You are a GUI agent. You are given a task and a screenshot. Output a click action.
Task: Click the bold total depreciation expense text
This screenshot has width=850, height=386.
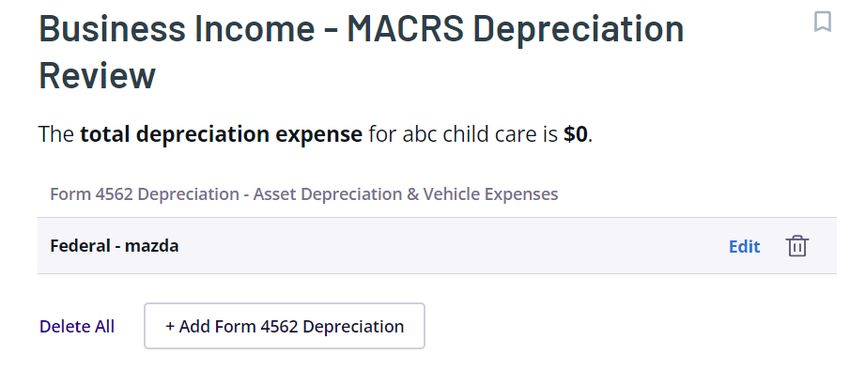coord(221,134)
